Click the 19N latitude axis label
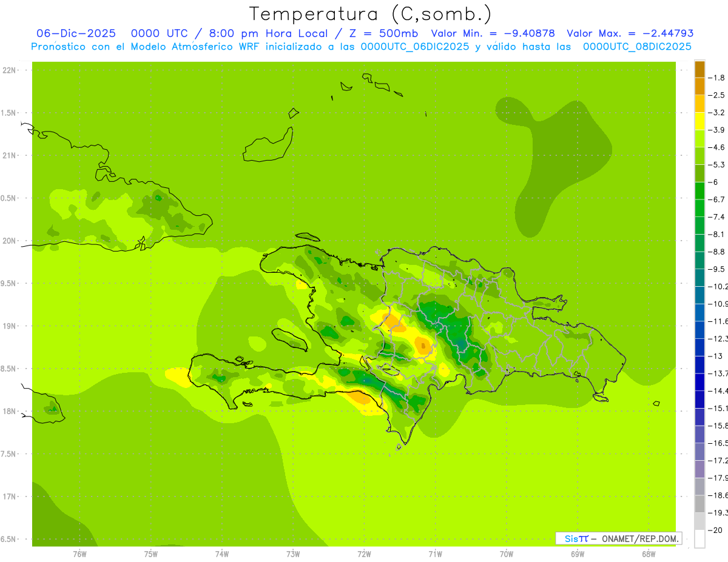728x562 pixels. tap(9, 326)
